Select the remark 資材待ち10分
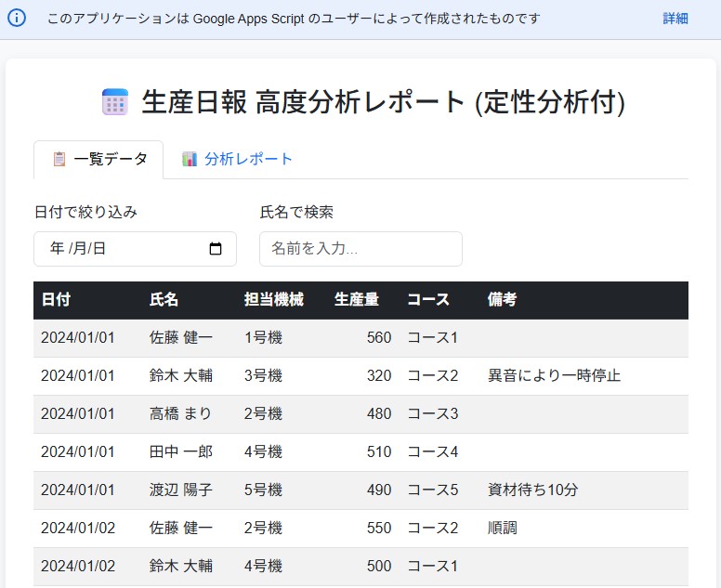This screenshot has height=588, width=721. [x=532, y=490]
